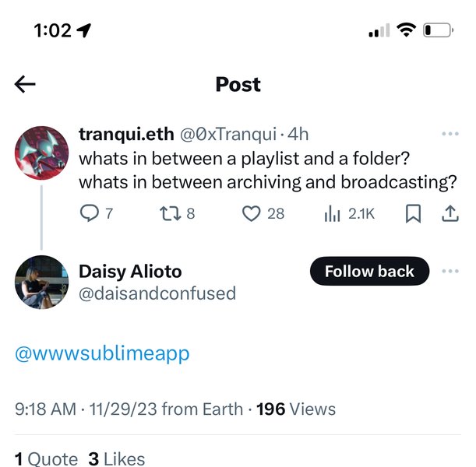Reply to tranqui.eth's post
476x467 pixels.
click(91, 213)
